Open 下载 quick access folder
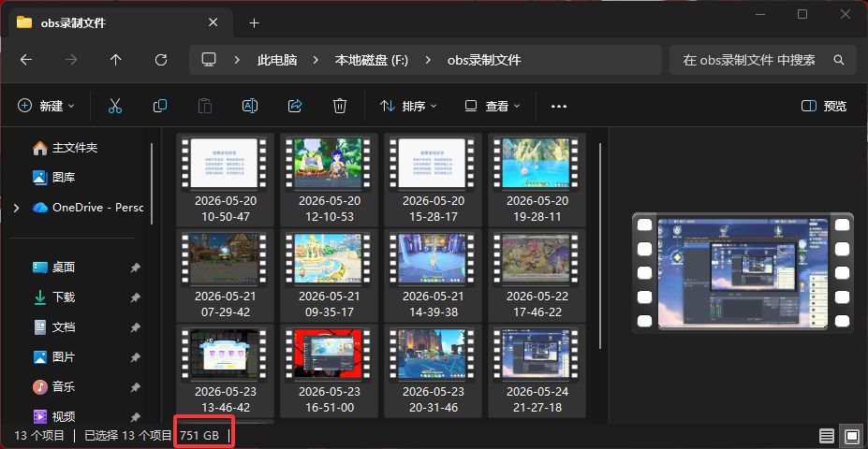Image resolution: width=868 pixels, height=449 pixels. click(x=53, y=297)
